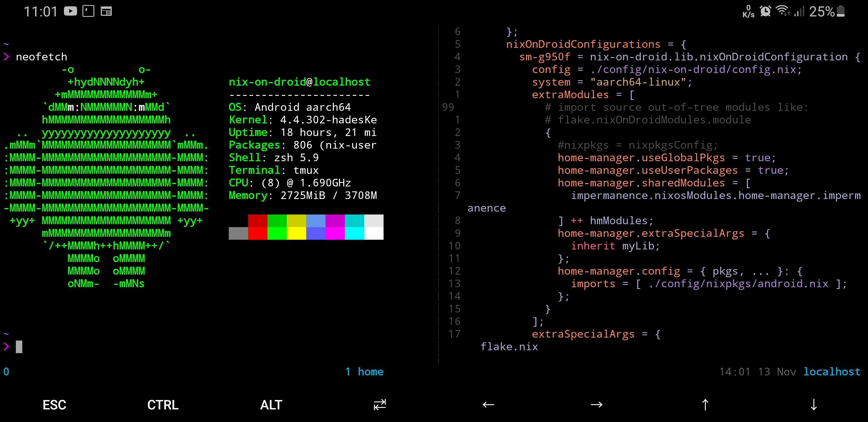
Task: Click the flake.nixOnDroidModules.module comment
Action: (x=648, y=120)
